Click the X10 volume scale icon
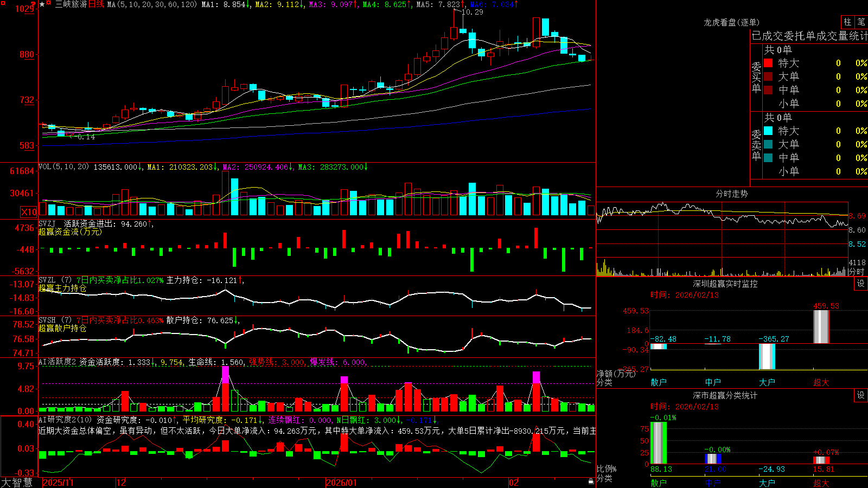The image size is (868, 488). click(x=29, y=212)
